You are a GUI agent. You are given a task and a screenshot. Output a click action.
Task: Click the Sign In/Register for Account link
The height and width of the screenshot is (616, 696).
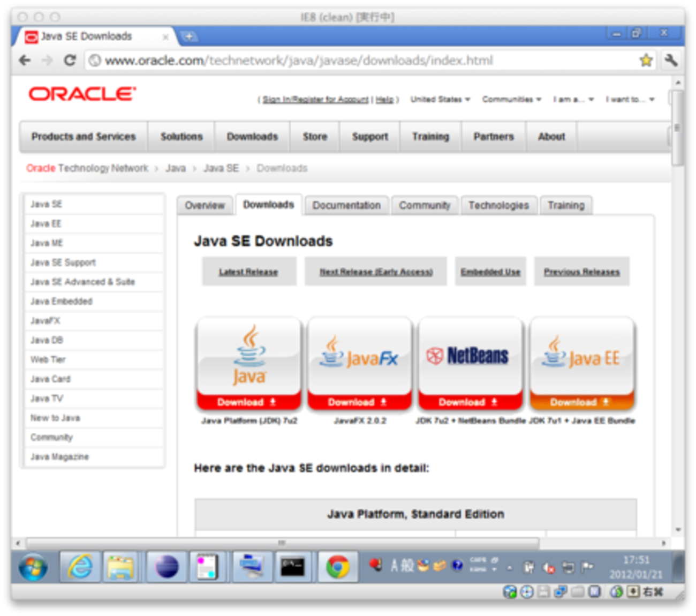tap(315, 100)
